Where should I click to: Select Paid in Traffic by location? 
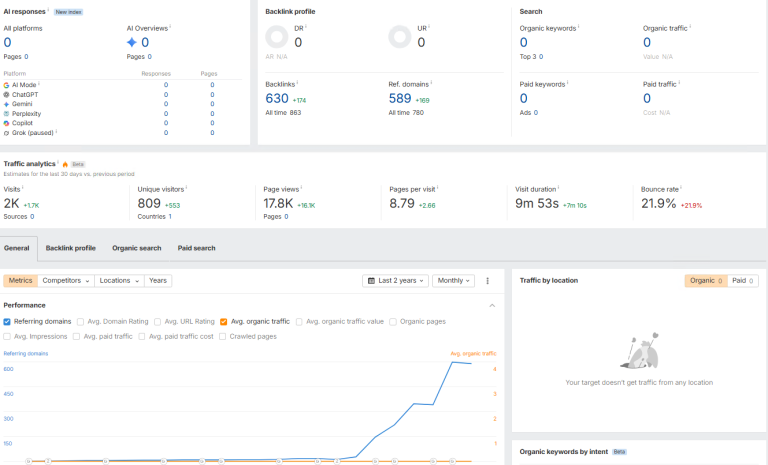743,281
